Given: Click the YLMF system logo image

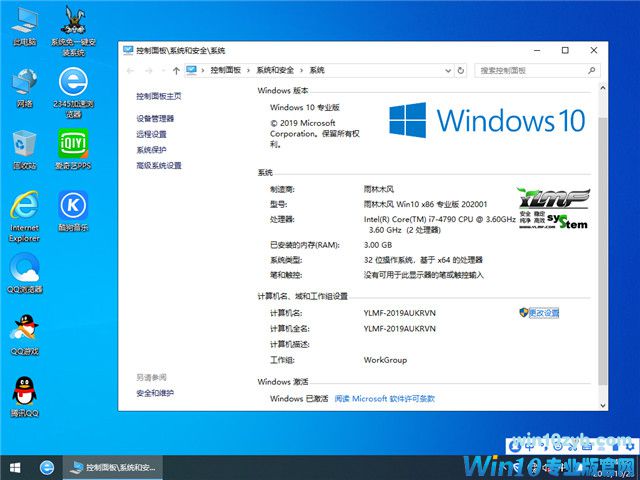Looking at the screenshot, I should 553,208.
